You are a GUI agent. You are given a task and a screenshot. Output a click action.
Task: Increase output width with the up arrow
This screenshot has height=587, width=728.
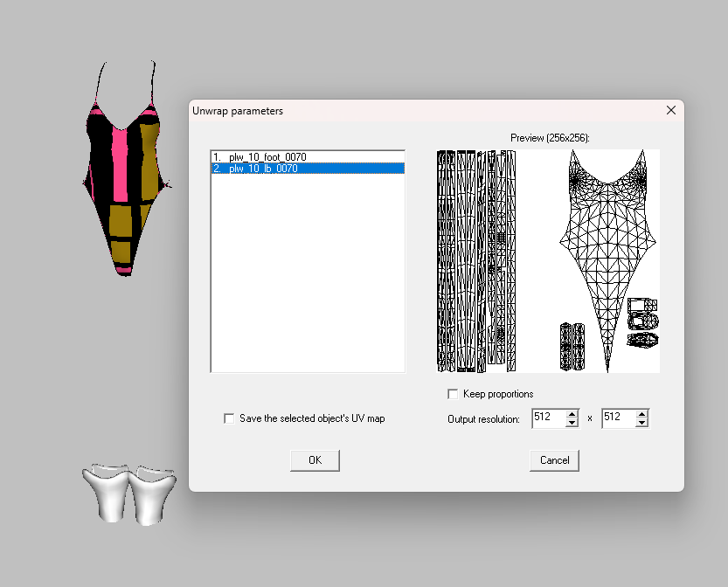tap(572, 414)
